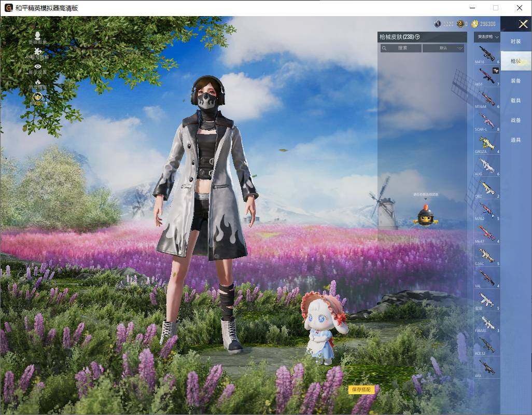
Task: Choose the yellow GROZA rifle skin
Action: click(487, 143)
